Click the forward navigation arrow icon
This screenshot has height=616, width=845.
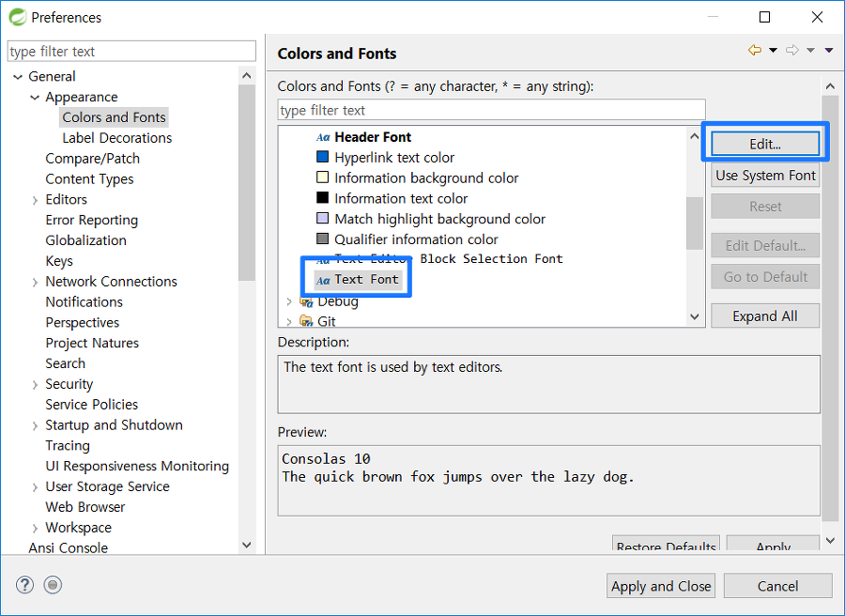pos(792,50)
